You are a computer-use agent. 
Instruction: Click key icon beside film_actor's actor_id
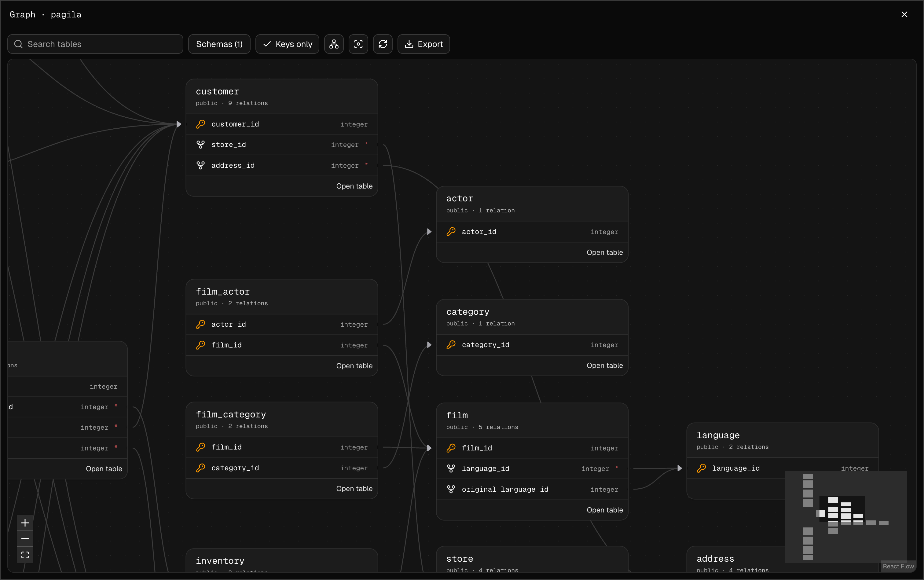click(x=201, y=325)
